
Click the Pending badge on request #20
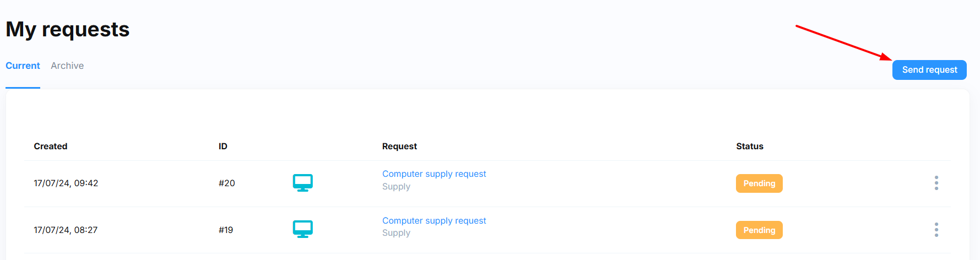(759, 183)
